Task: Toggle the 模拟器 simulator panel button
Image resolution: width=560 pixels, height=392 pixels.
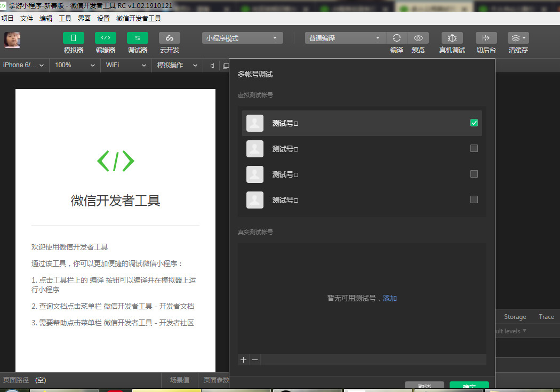Action: click(73, 38)
